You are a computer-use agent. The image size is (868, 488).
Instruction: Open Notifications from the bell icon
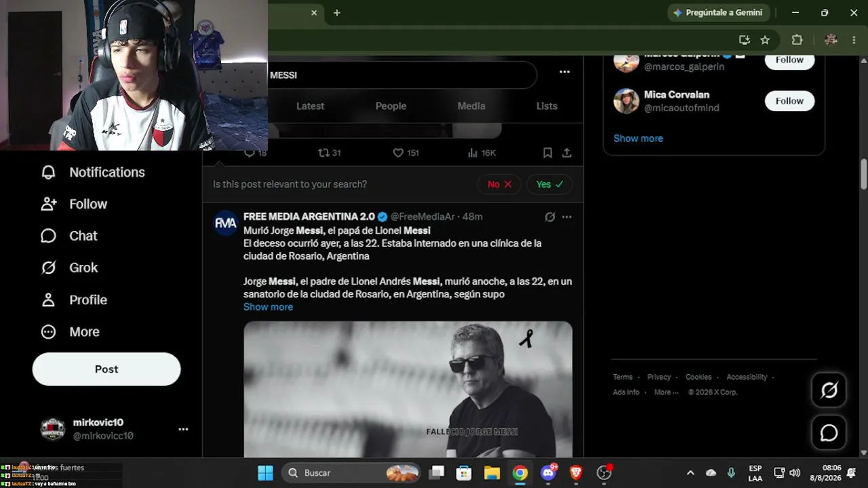click(48, 172)
